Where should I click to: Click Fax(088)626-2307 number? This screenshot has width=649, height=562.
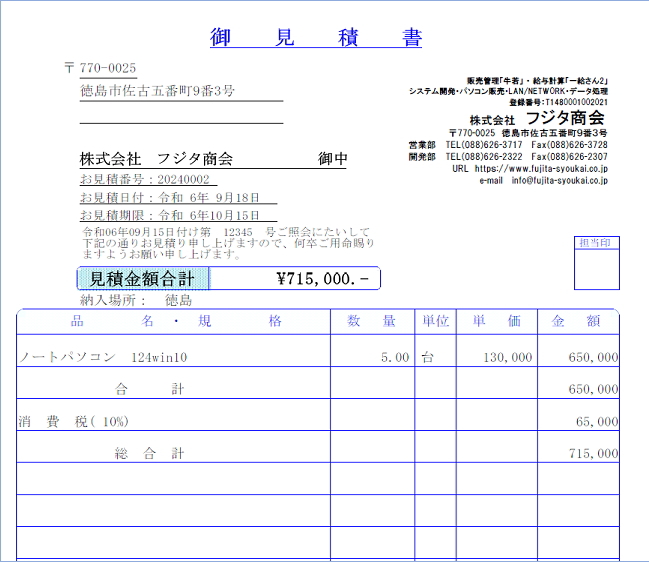point(570,157)
